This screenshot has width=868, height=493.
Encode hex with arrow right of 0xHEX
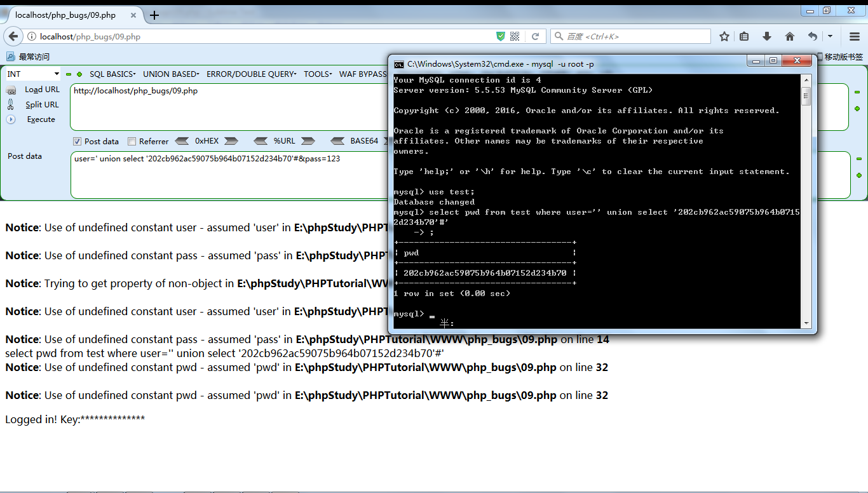click(x=231, y=141)
